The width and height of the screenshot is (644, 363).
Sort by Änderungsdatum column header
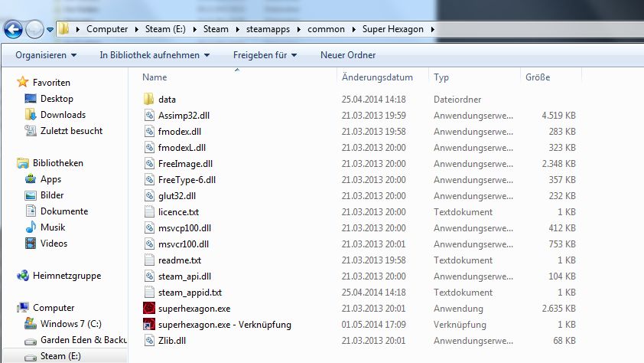point(377,77)
